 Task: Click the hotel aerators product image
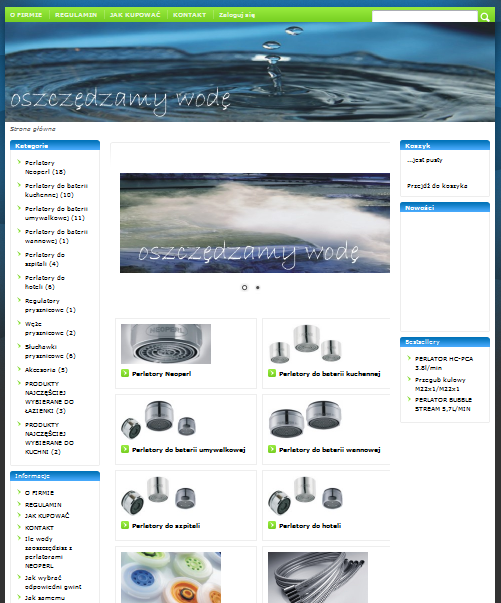pos(305,496)
